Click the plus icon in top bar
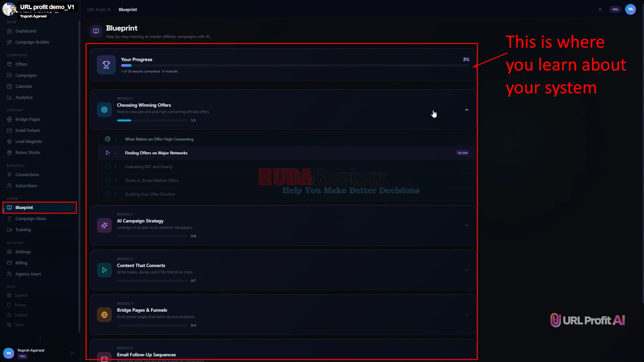644x362 pixels. click(600, 9)
